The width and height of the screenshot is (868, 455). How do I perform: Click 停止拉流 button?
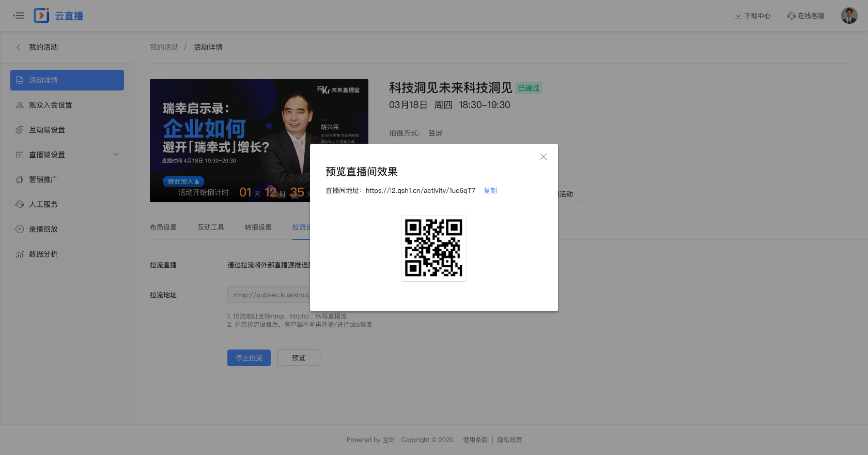coord(249,358)
